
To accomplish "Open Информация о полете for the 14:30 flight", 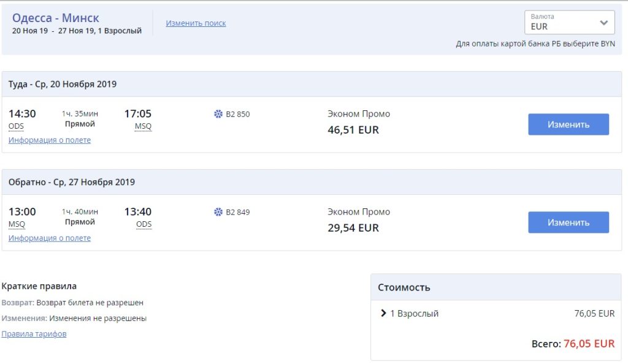I will (50, 140).
